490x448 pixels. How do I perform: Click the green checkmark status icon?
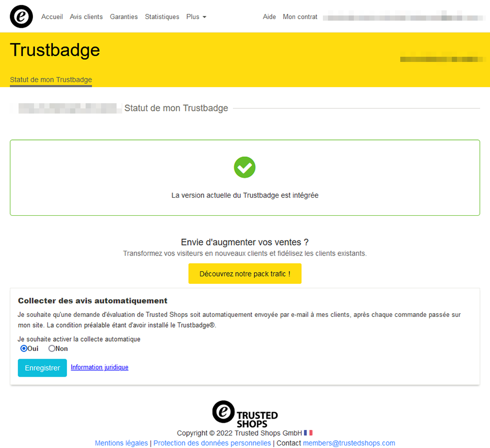coord(244,167)
